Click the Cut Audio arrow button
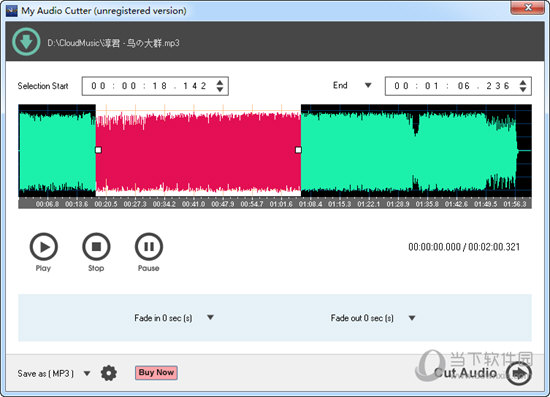Viewport: 550px width, 397px height. tap(519, 373)
